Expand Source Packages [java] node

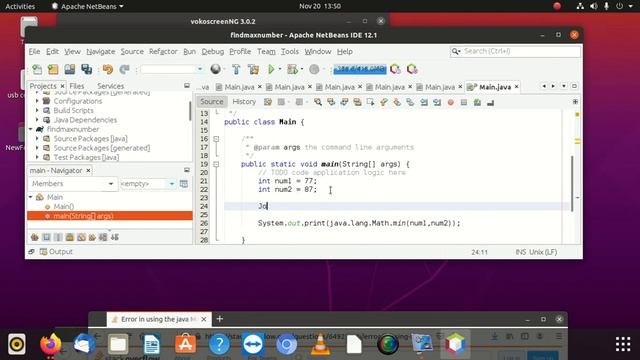click(x=37, y=138)
